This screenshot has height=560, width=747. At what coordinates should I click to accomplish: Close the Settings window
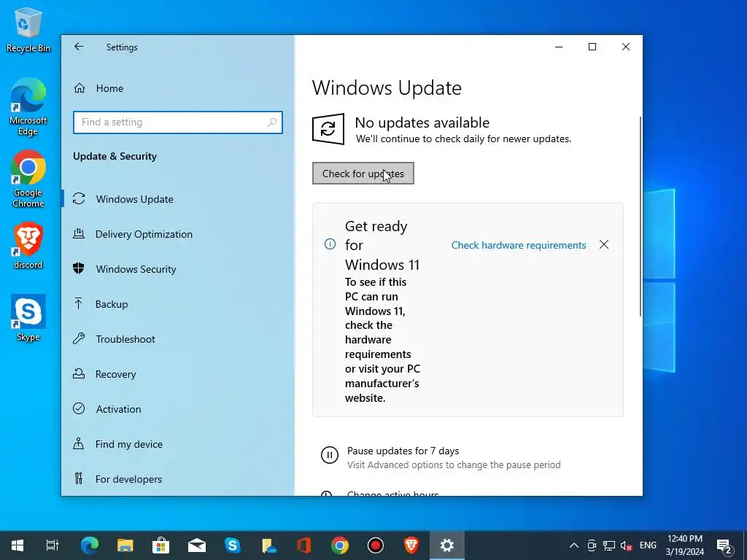pyautogui.click(x=626, y=47)
